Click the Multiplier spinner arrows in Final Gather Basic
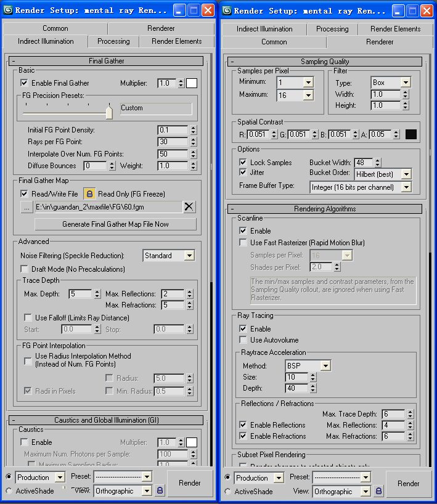Screen dimensions: 437x504 (x=181, y=83)
